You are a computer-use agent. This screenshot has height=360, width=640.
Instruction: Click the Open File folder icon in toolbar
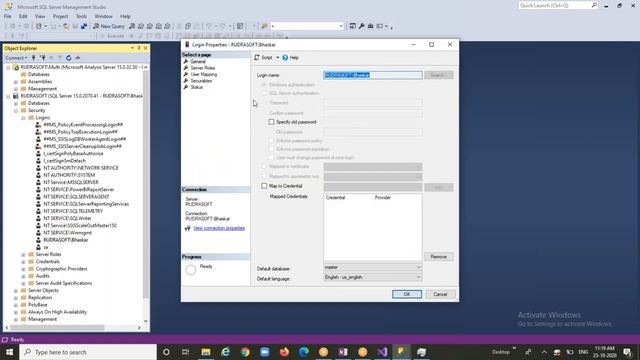pyautogui.click(x=66, y=26)
